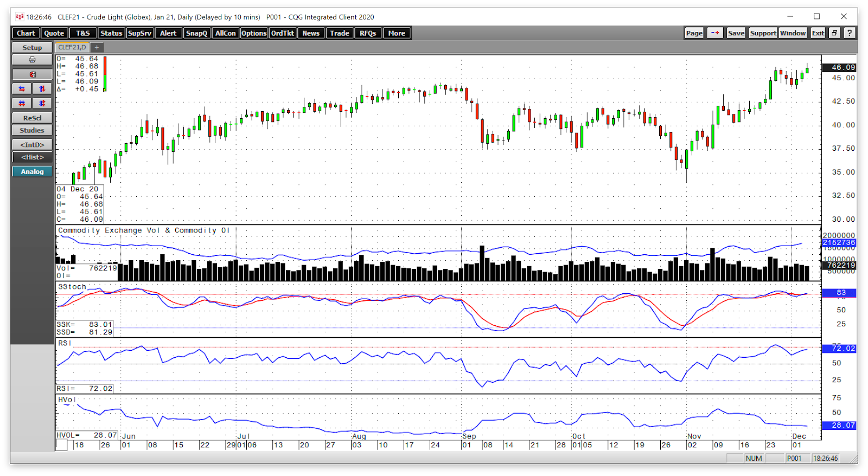The height and width of the screenshot is (476, 868).
Task: Click the SnapQ button
Action: 196,33
